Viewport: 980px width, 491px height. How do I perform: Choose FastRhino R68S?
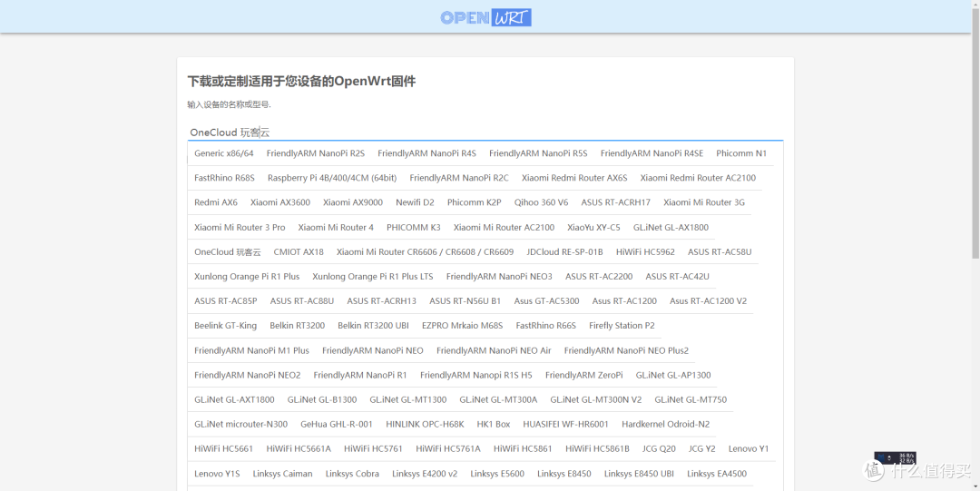pos(224,178)
